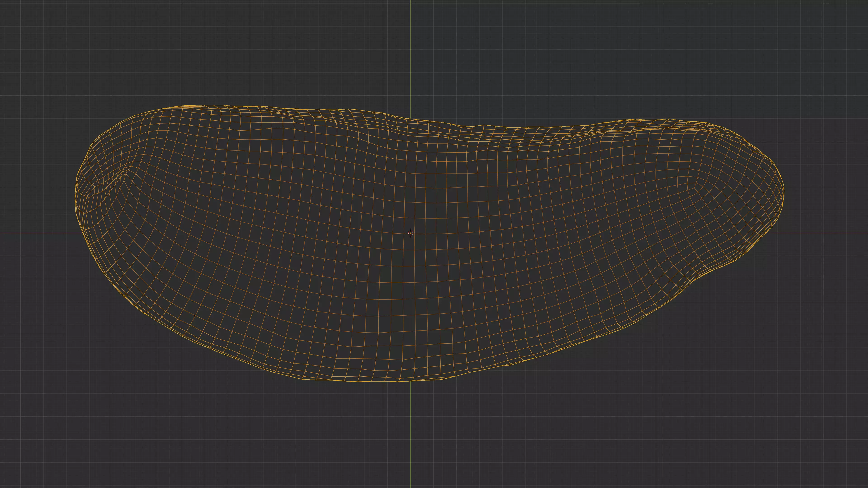
Task: Click the object origin point at viewport center
Action: (410, 233)
